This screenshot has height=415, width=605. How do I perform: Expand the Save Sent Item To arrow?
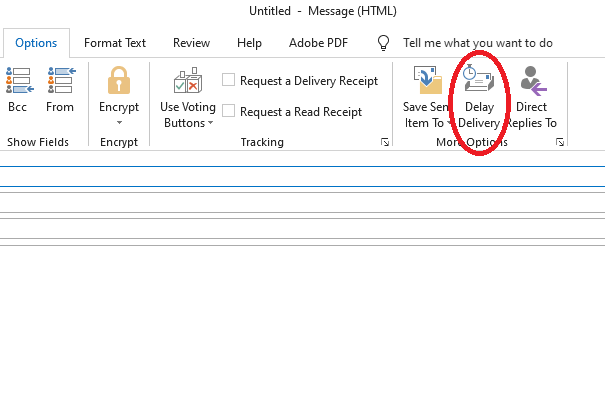pos(450,123)
